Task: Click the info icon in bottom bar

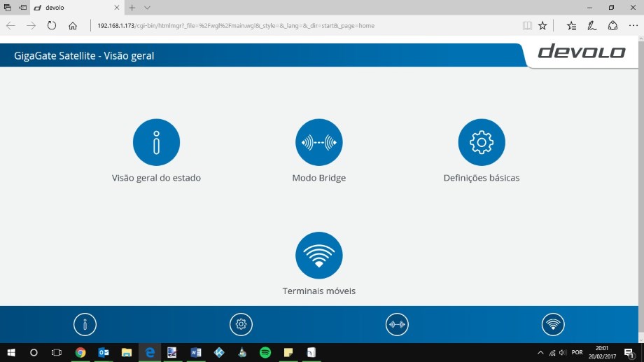Action: pos(85,324)
